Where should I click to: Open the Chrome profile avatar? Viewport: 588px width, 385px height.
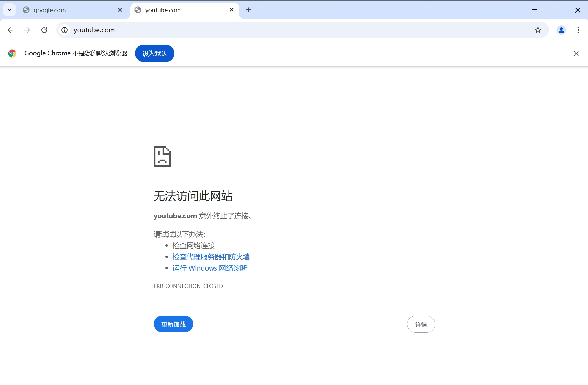pos(561,30)
